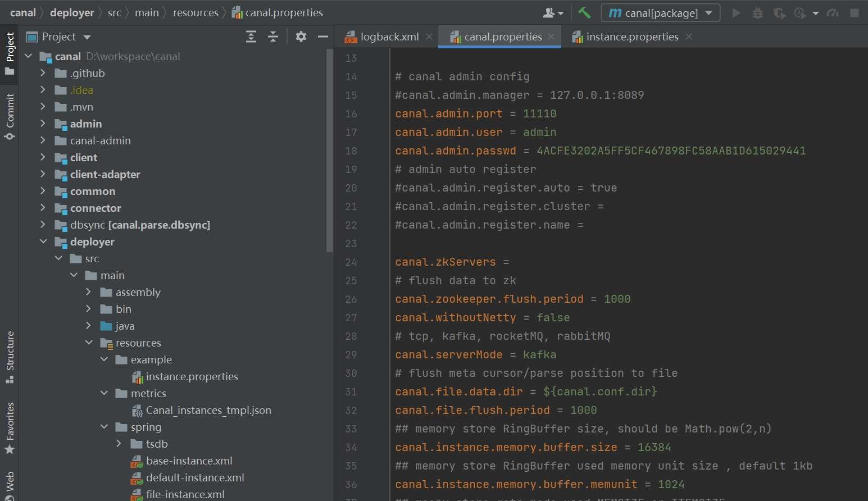The height and width of the screenshot is (501, 868).
Task: Click the canal.serverMode value kafka
Action: [x=539, y=354]
